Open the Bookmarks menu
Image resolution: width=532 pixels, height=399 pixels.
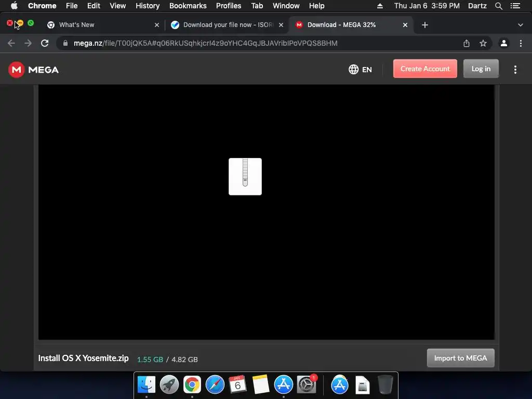pyautogui.click(x=188, y=6)
